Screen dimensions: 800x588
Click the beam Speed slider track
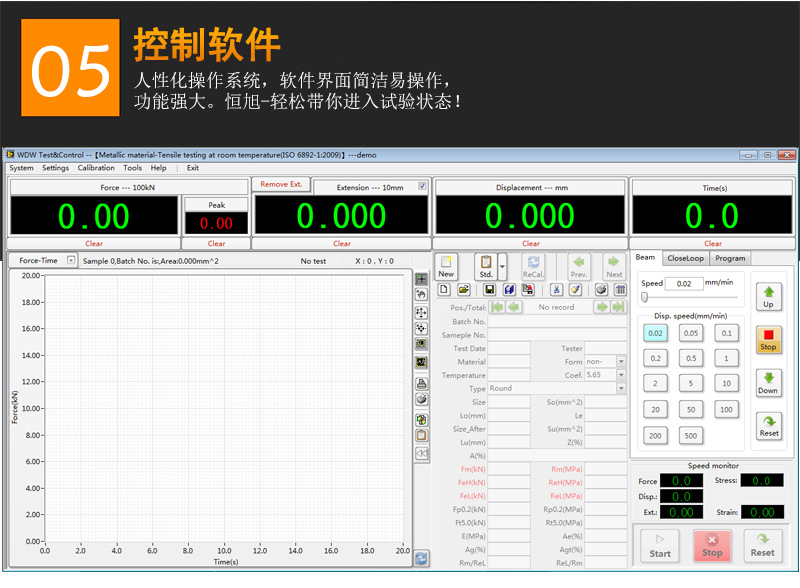(689, 297)
